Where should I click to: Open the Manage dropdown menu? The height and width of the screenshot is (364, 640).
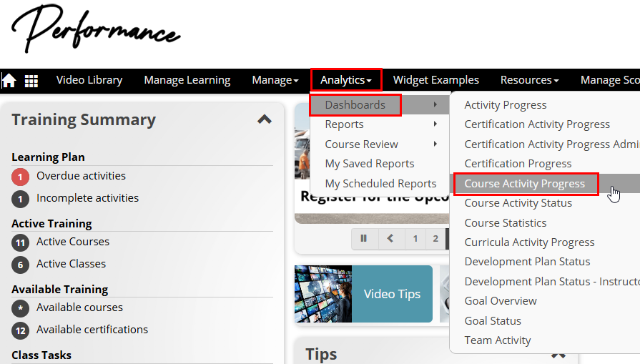point(275,80)
